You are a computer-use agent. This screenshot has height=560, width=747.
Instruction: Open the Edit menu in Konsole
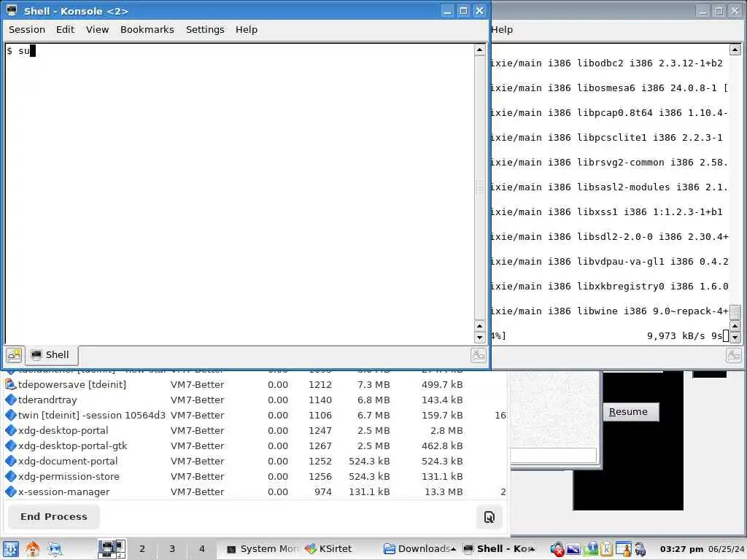(65, 29)
